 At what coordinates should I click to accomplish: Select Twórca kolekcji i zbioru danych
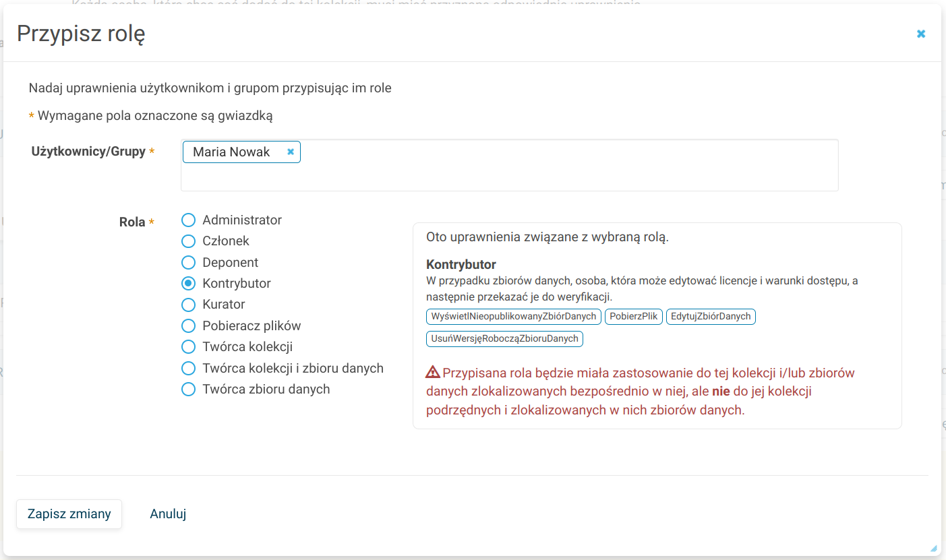click(189, 369)
